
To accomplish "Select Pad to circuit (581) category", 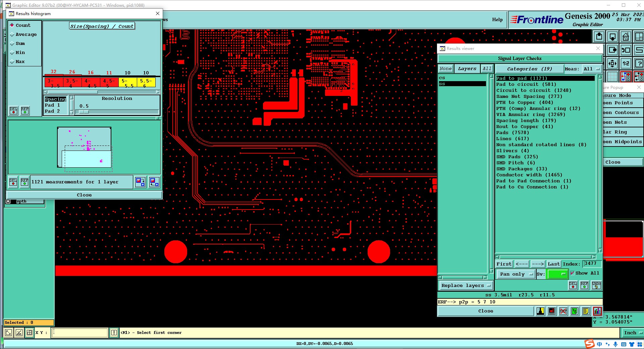I will pyautogui.click(x=526, y=84).
